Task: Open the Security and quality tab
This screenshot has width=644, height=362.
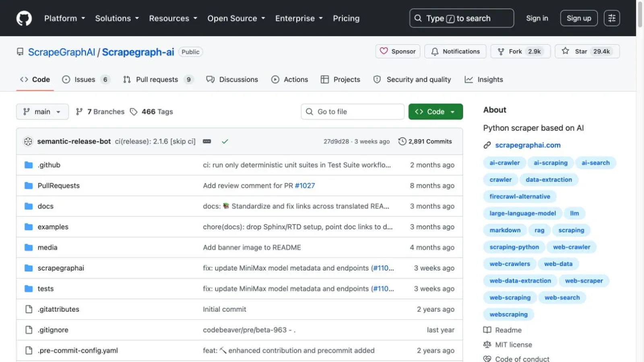Action: click(413, 79)
